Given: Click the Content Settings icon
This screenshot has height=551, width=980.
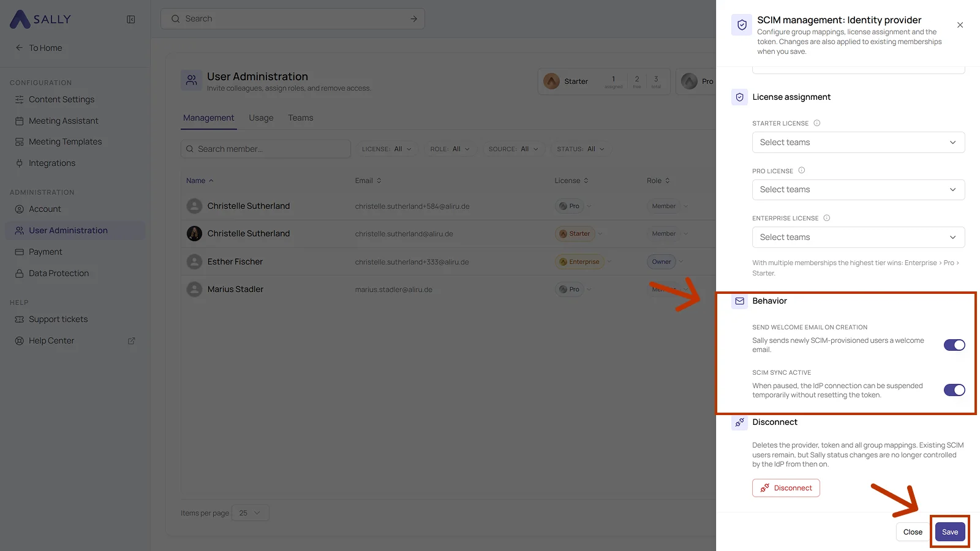Looking at the screenshot, I should pyautogui.click(x=19, y=99).
